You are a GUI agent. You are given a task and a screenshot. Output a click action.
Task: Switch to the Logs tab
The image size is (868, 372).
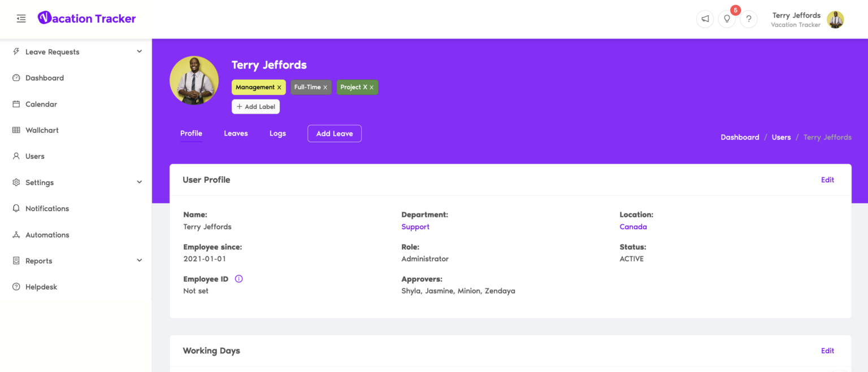click(x=277, y=133)
